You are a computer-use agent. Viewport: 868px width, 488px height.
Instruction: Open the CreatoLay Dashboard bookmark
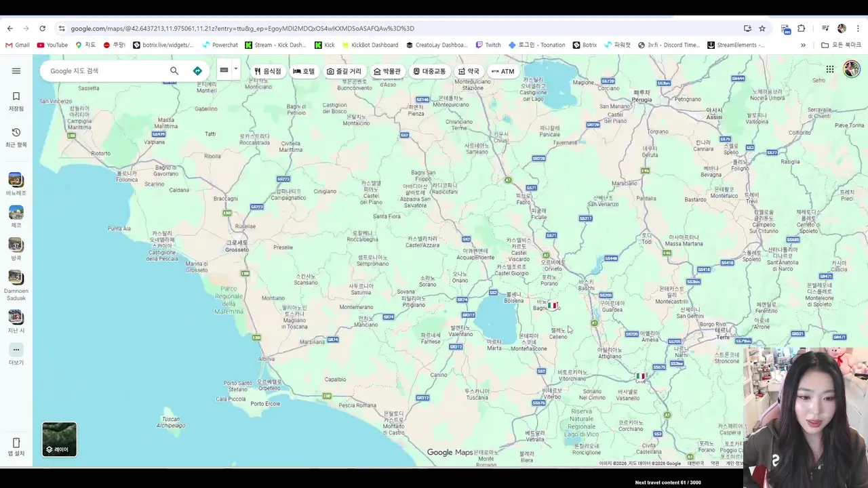437,45
